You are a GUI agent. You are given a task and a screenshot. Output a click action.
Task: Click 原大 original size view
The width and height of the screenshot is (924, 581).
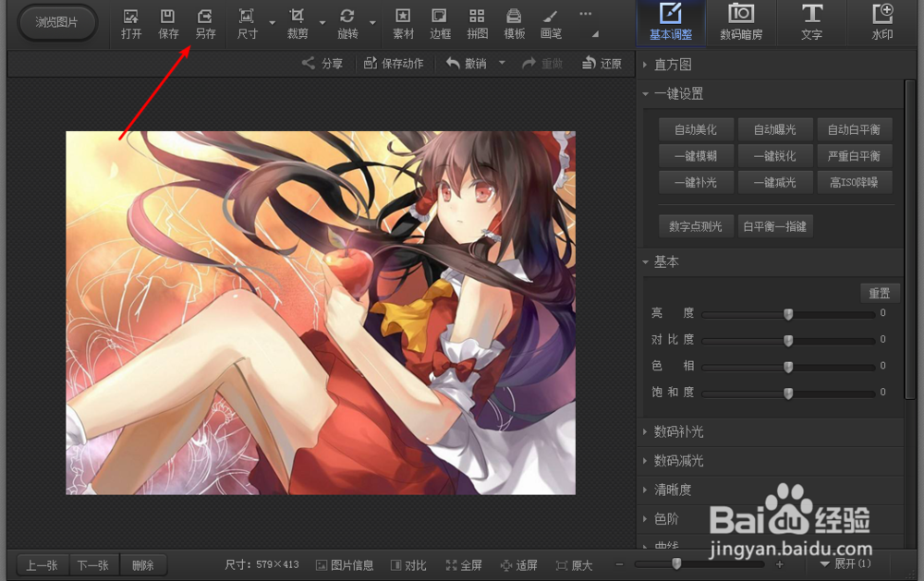tap(575, 565)
